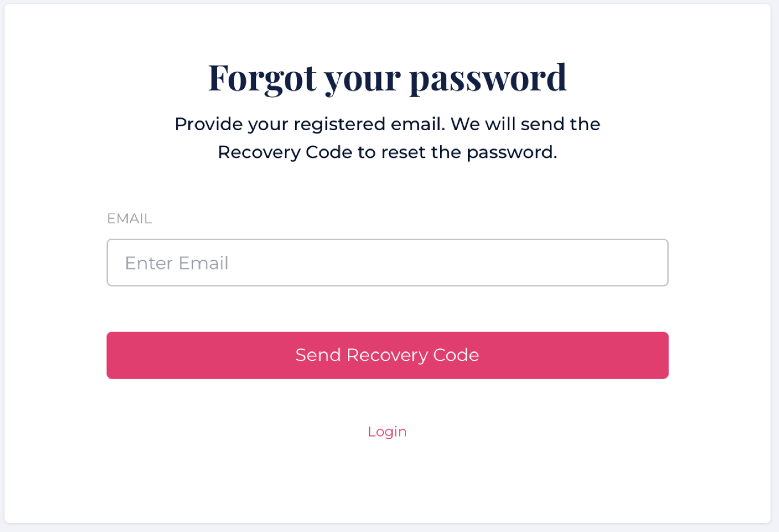The height and width of the screenshot is (532, 779).
Task: Select the "Enter Email" placeholder text
Action: tap(177, 263)
